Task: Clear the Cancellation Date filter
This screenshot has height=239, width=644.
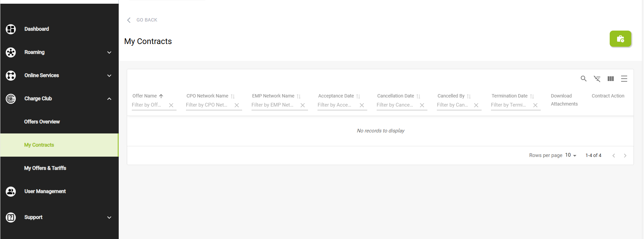Action: pos(422,105)
